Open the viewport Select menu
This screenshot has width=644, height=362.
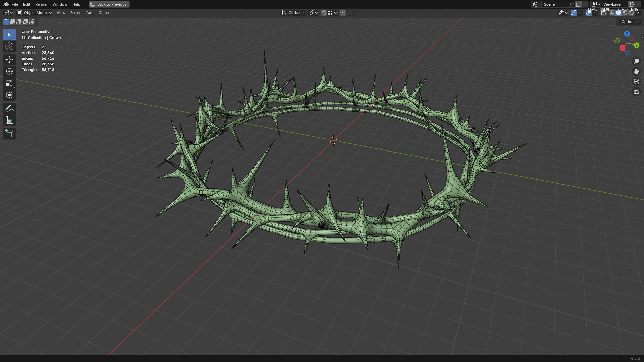click(75, 13)
